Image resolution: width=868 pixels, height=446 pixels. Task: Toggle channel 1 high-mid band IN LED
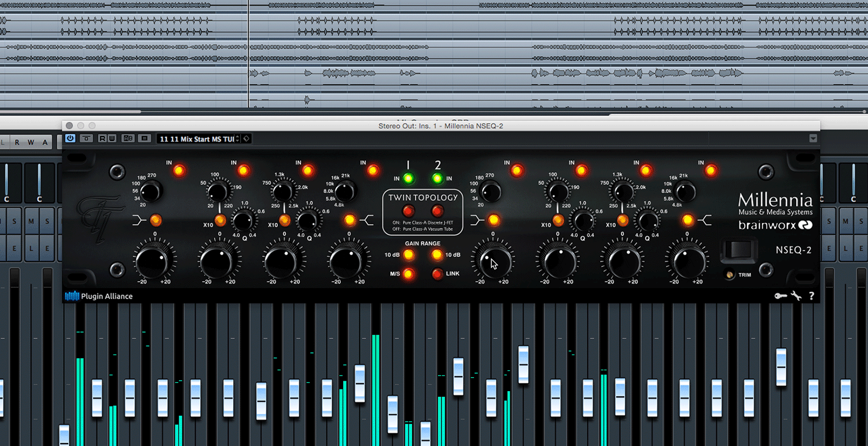[x=308, y=170]
